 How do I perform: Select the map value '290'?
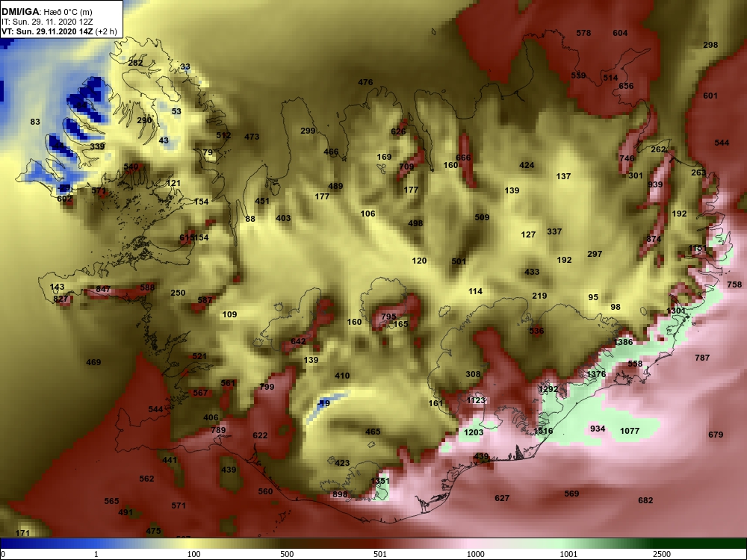(144, 120)
